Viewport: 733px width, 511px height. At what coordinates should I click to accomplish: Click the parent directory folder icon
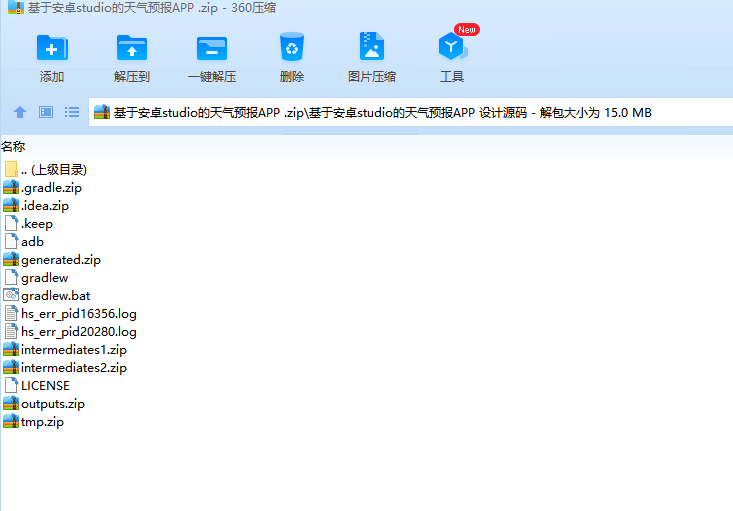11,169
